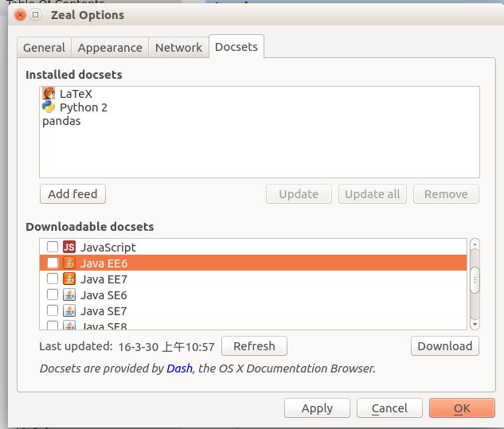Refresh the downloadable docsets list
Viewport: 504px width, 429px height.
click(254, 346)
